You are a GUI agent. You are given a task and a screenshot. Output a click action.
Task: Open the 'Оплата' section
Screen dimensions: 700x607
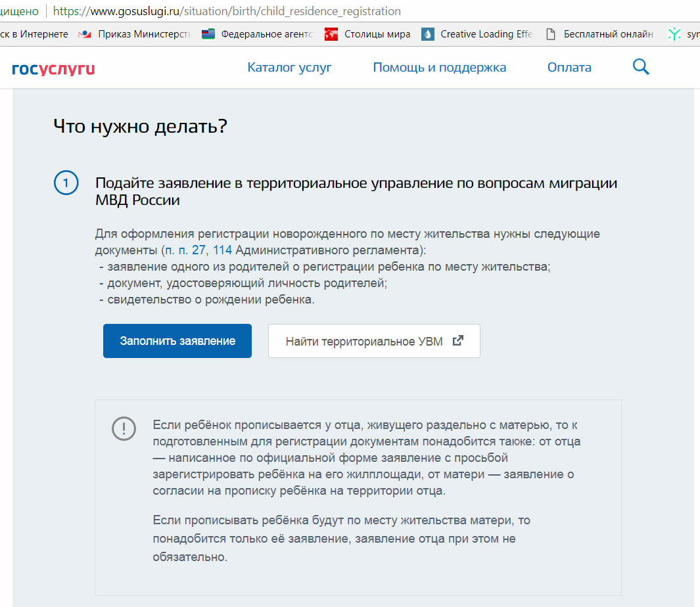pos(569,68)
